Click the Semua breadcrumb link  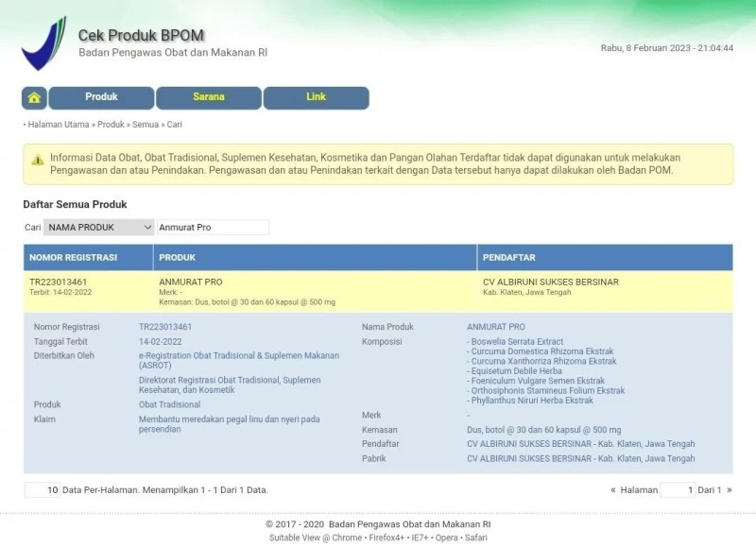tap(146, 125)
